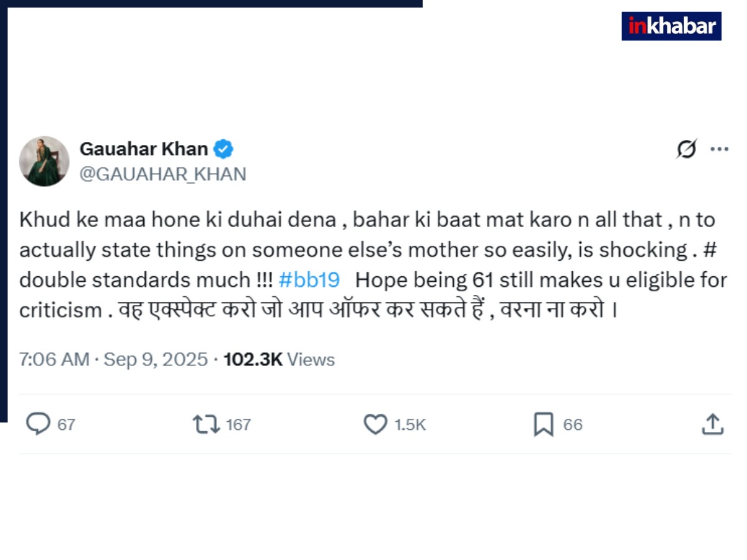
Task: Click the inkhabar logo
Action: [x=671, y=27]
